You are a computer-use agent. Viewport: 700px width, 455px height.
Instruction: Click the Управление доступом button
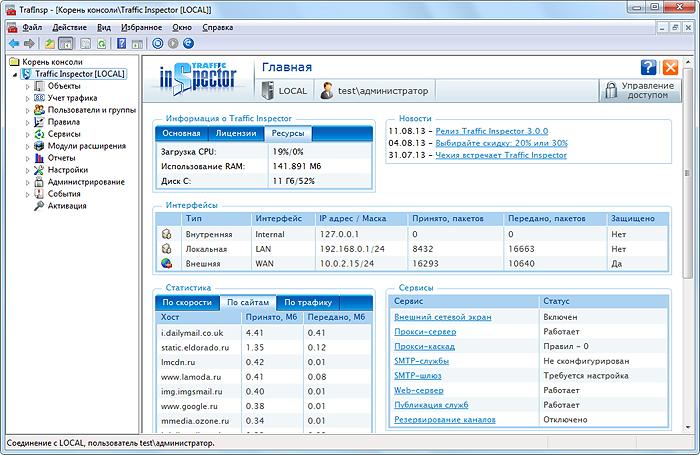(640, 90)
